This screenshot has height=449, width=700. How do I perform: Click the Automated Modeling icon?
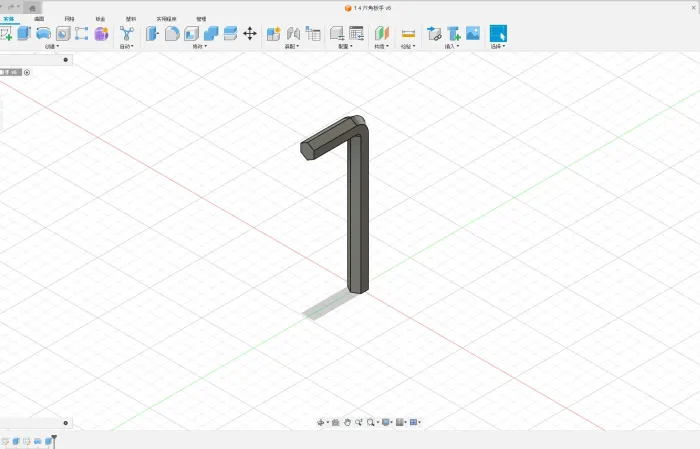[127, 33]
